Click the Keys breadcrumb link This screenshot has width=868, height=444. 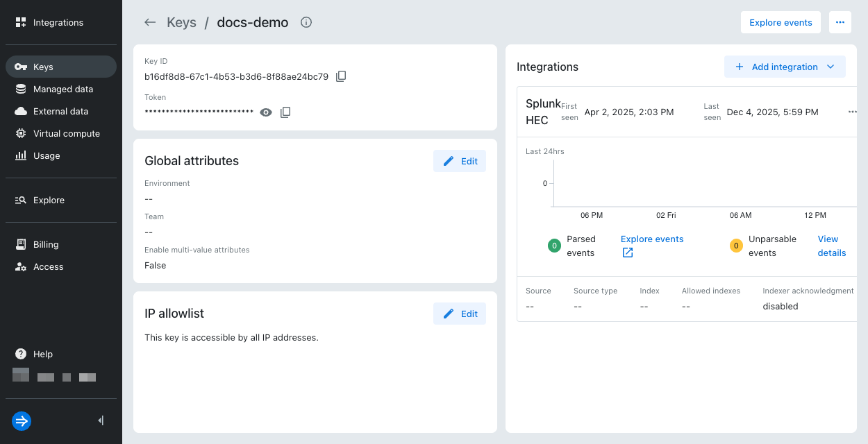(x=182, y=22)
